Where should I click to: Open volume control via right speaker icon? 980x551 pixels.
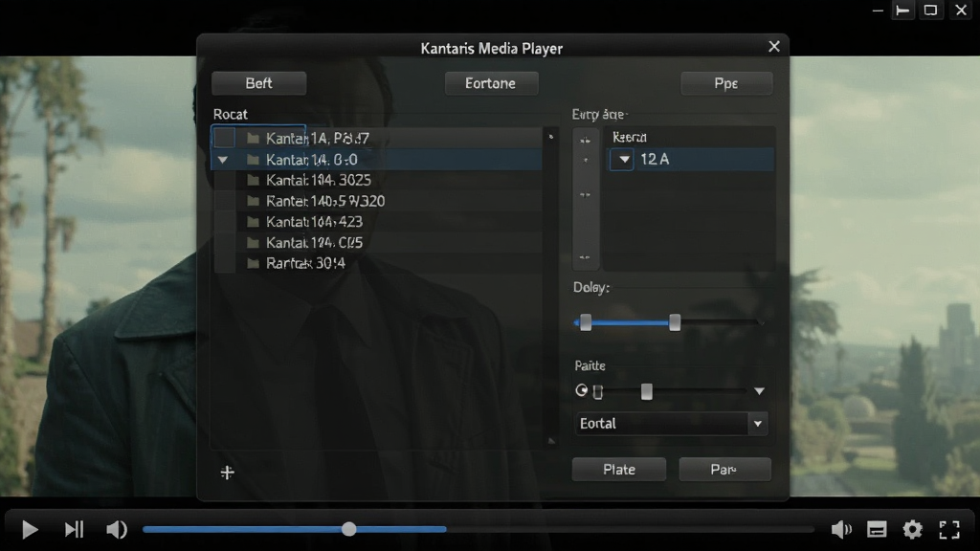[841, 530]
